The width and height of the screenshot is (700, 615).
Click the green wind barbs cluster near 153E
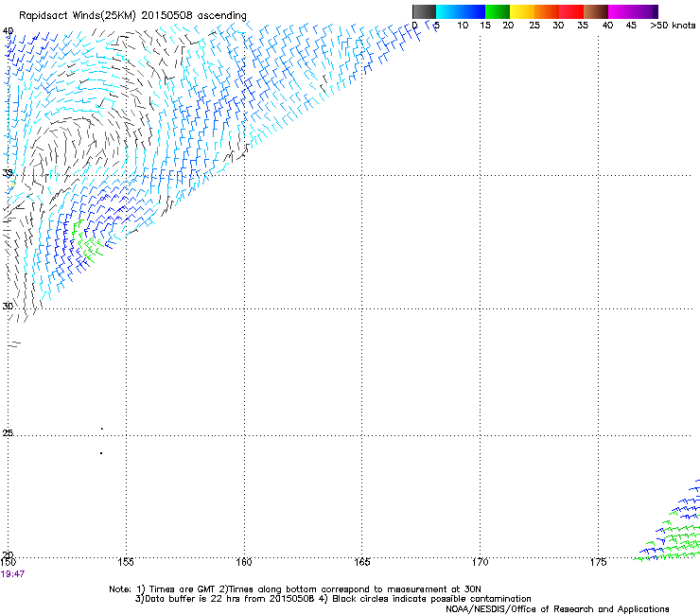[86, 241]
